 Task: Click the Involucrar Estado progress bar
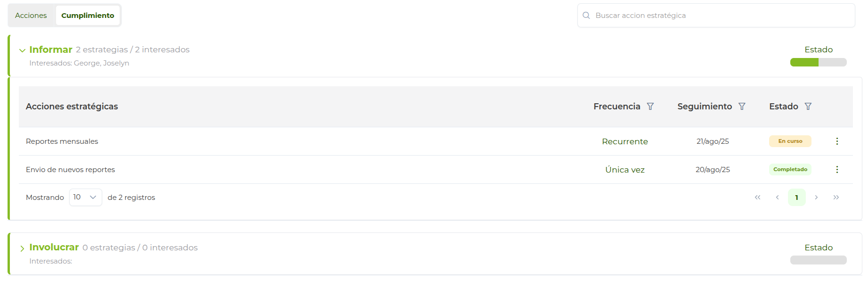(818, 260)
